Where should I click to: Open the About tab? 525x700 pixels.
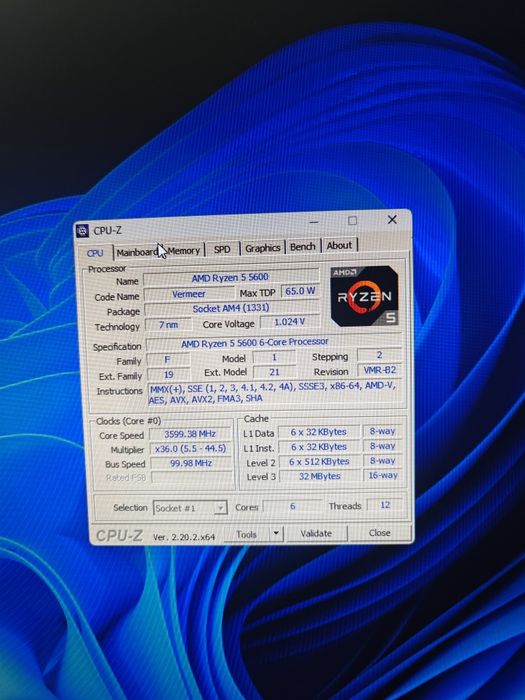click(x=339, y=245)
